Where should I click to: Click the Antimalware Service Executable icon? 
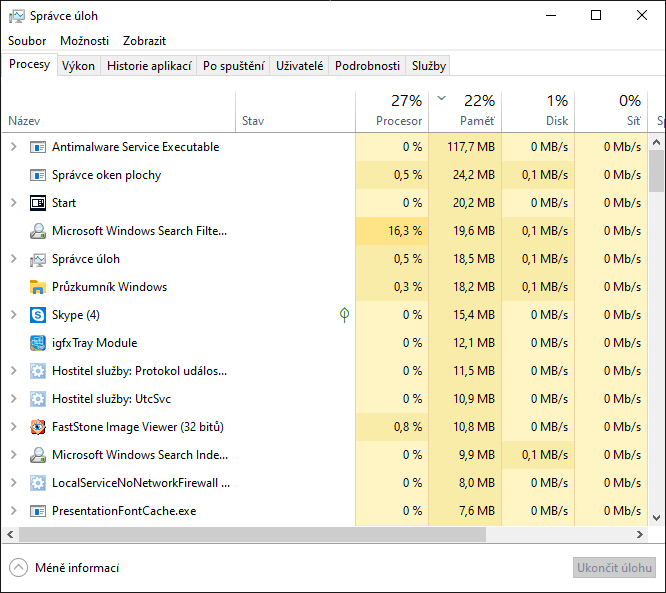[x=38, y=147]
